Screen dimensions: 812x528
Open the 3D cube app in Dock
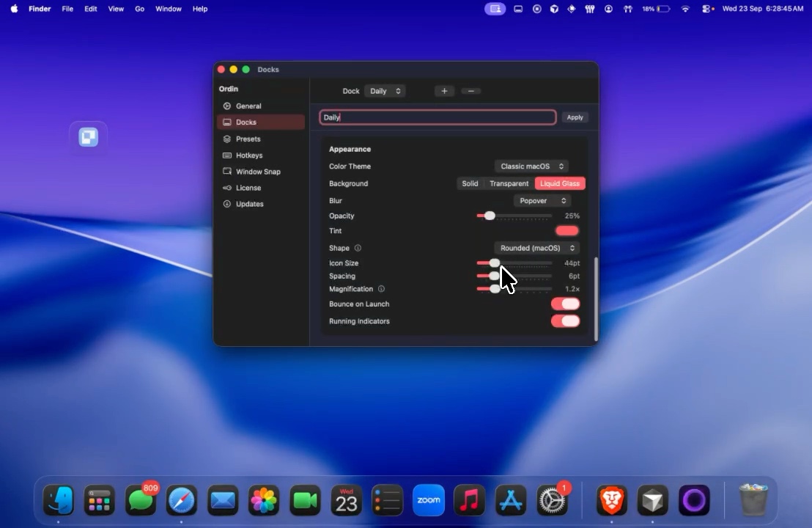(x=652, y=501)
